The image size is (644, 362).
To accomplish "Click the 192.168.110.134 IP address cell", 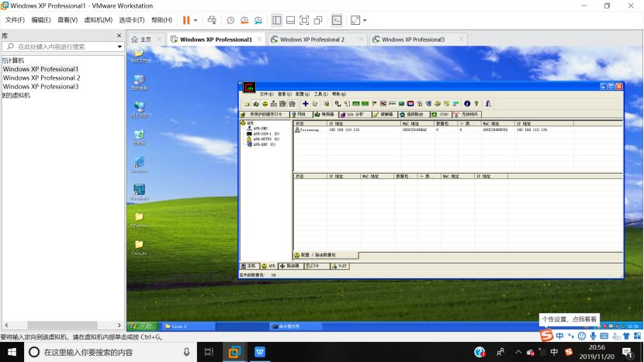I will point(531,129).
